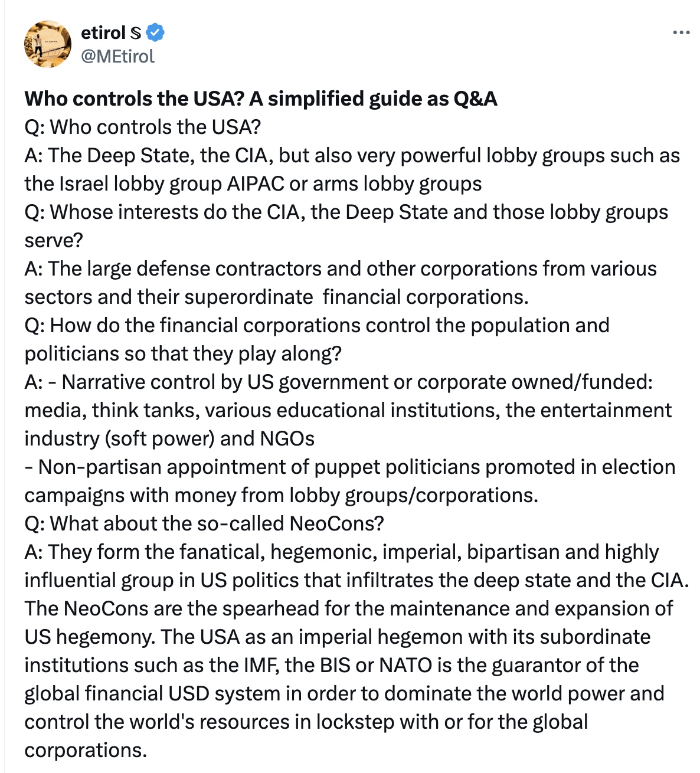Click the display name etirol
The height and width of the screenshot is (773, 700).
[x=103, y=32]
